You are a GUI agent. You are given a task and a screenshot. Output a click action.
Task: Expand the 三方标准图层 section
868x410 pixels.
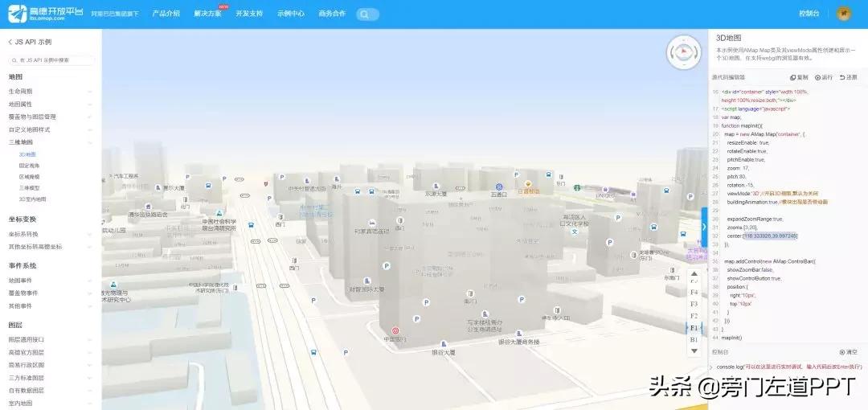coord(51,378)
